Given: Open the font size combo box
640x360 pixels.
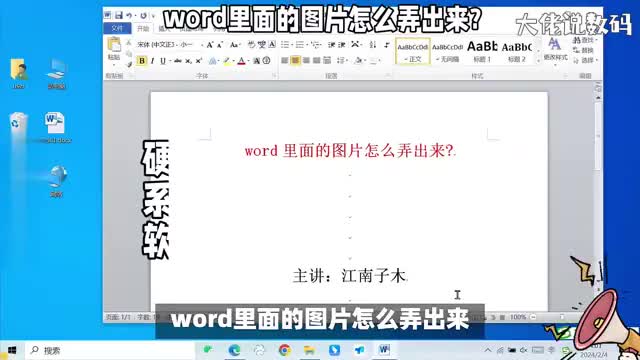Looking at the screenshot, I should click(191, 44).
